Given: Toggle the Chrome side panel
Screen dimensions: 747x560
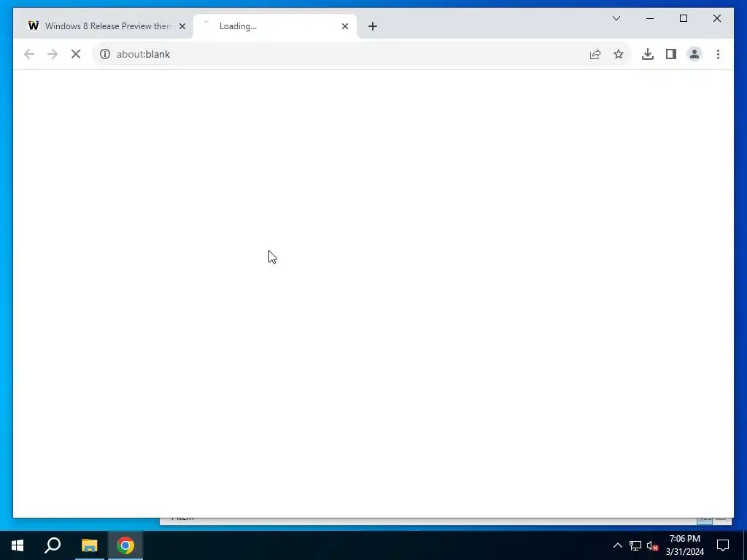Looking at the screenshot, I should (671, 54).
